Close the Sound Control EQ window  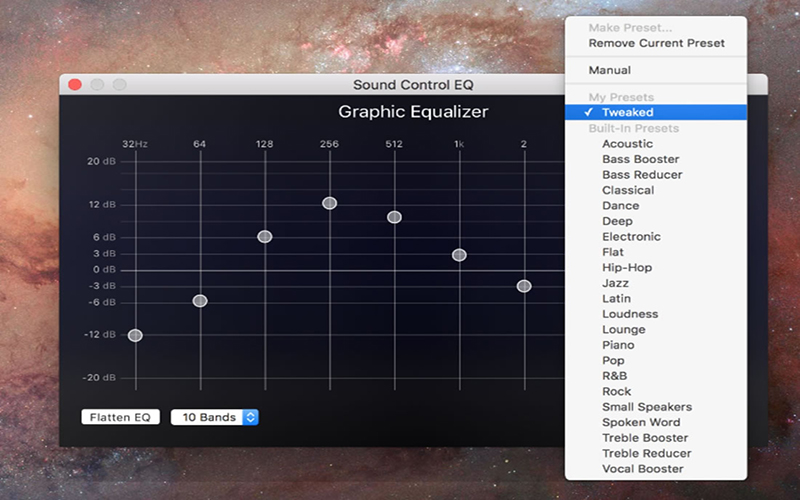point(74,85)
